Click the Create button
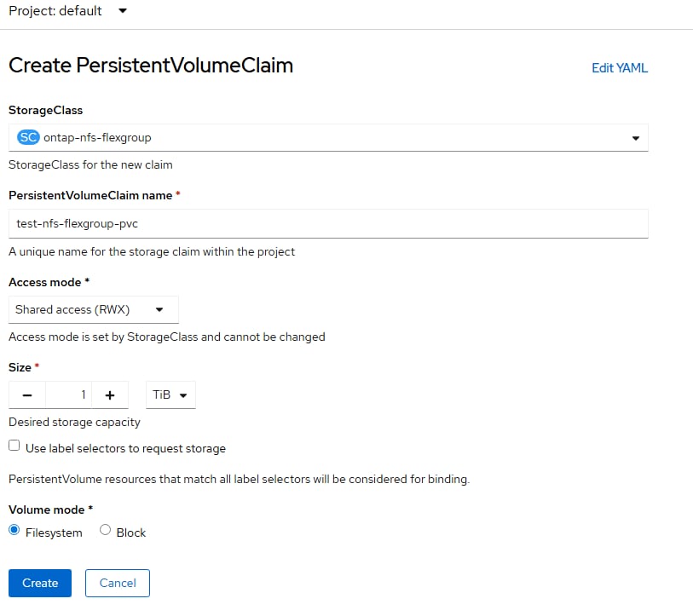This screenshot has height=616, width=693. tap(40, 583)
